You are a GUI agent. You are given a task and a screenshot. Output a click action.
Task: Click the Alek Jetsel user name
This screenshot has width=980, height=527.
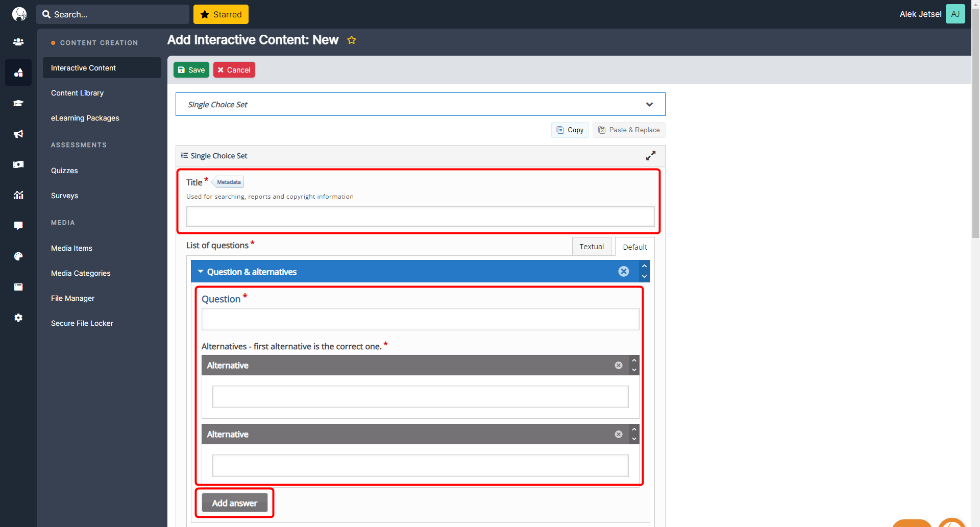point(920,14)
